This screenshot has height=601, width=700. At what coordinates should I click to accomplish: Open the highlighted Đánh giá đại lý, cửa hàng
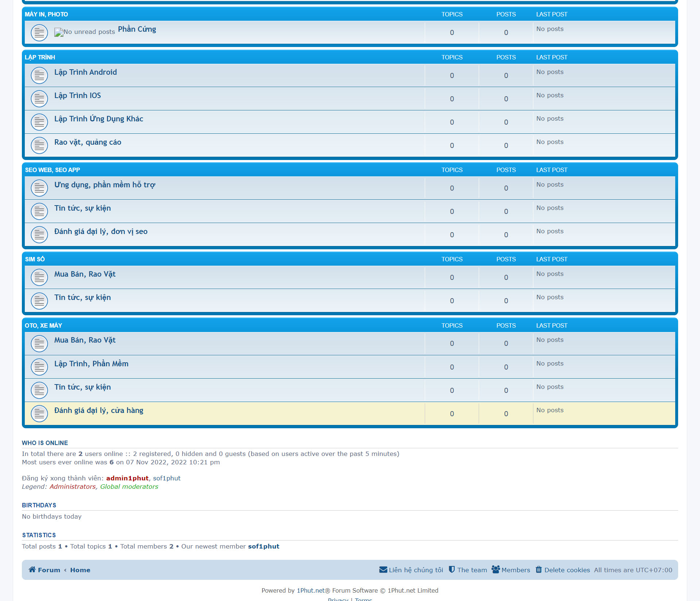pos(98,410)
